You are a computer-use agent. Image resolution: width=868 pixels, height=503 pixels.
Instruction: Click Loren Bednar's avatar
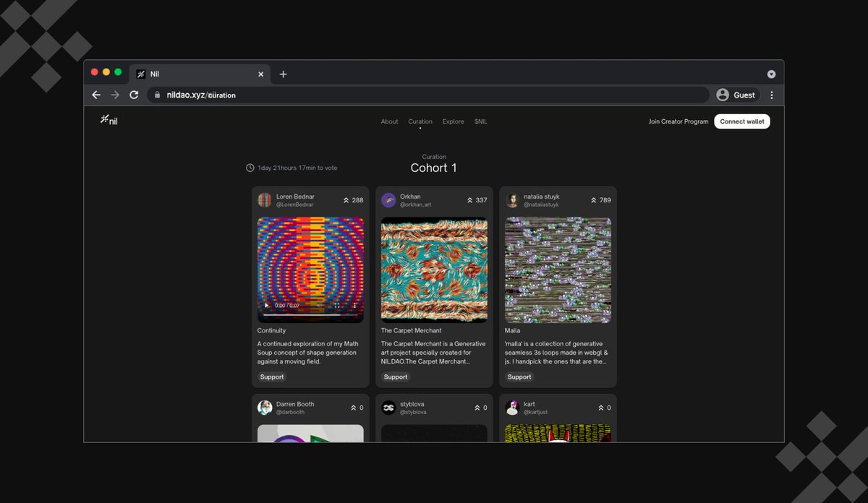[265, 200]
